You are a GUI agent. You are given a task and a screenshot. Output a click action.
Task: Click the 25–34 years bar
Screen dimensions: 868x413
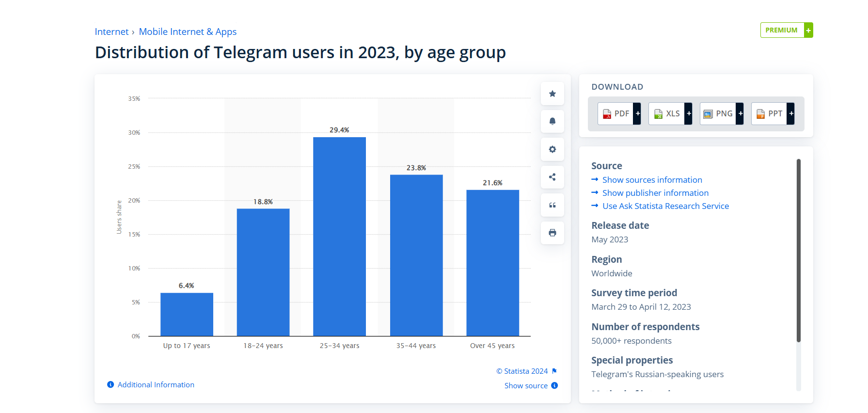pos(339,237)
